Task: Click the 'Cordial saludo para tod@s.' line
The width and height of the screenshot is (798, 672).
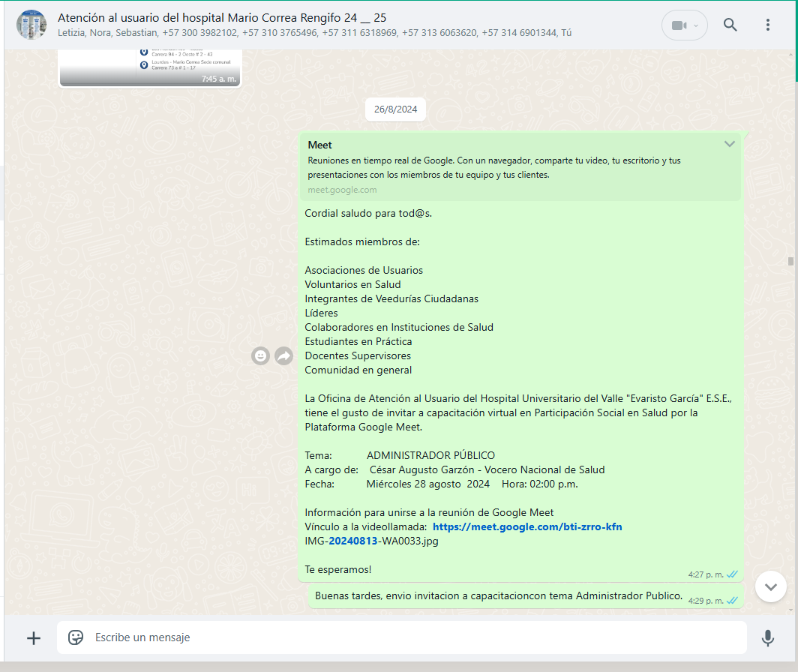Action: 368,213
